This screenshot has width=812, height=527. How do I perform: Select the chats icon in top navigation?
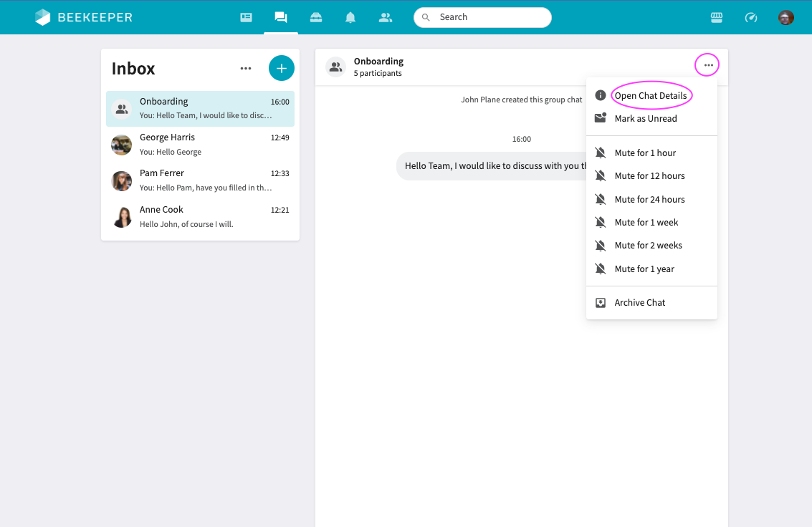tap(281, 18)
